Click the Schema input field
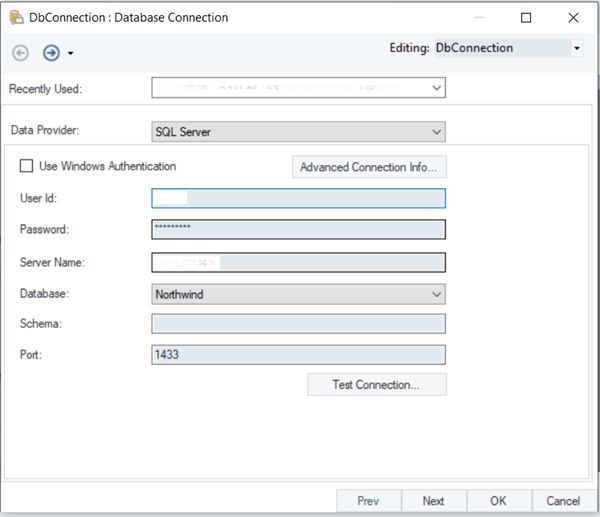 298,324
